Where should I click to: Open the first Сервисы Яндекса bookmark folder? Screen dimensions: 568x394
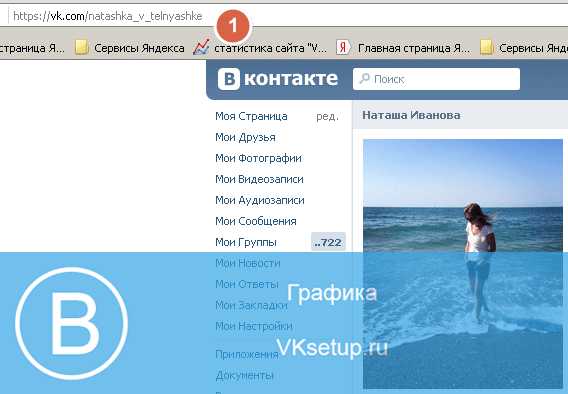click(x=129, y=48)
